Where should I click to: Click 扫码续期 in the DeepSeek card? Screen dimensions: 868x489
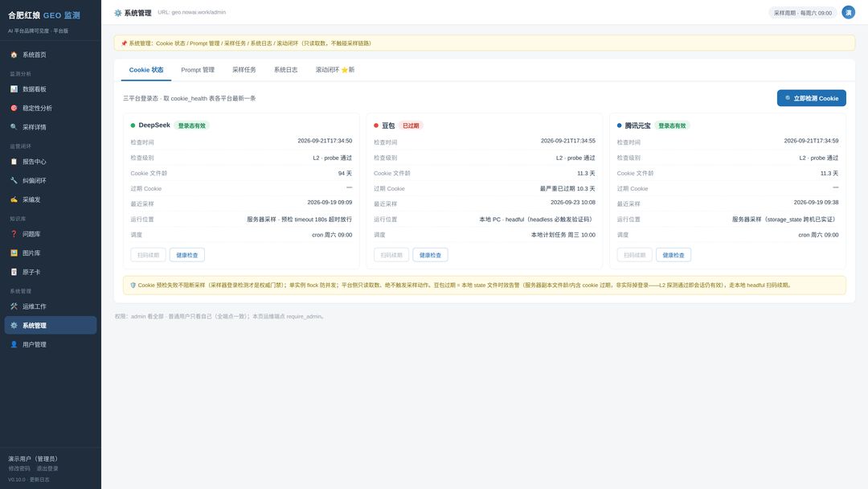(x=149, y=255)
